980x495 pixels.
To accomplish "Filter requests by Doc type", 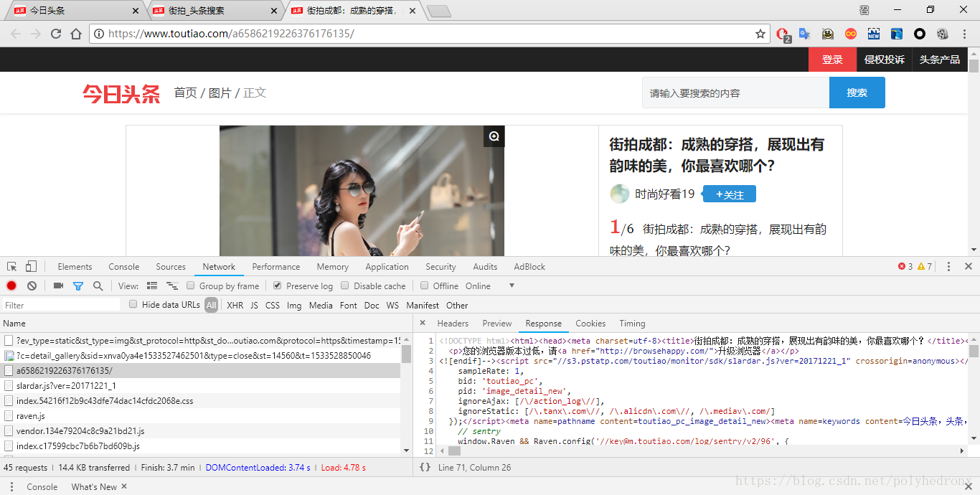I will click(x=372, y=305).
